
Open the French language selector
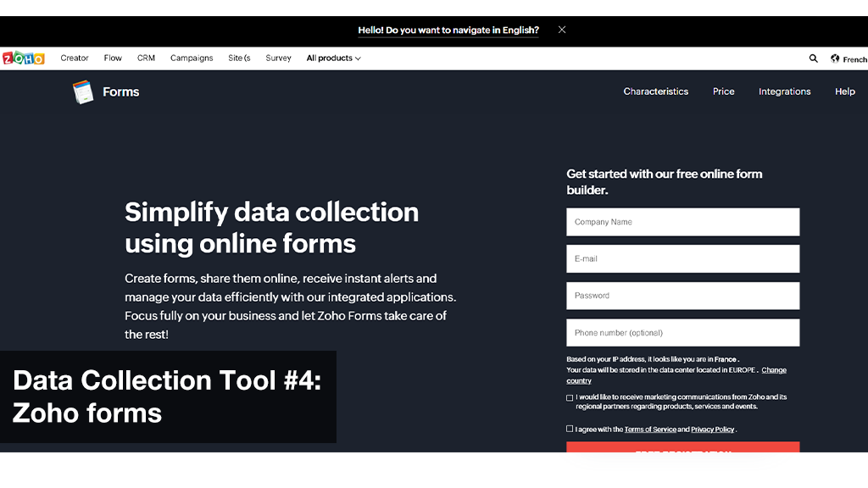click(854, 59)
